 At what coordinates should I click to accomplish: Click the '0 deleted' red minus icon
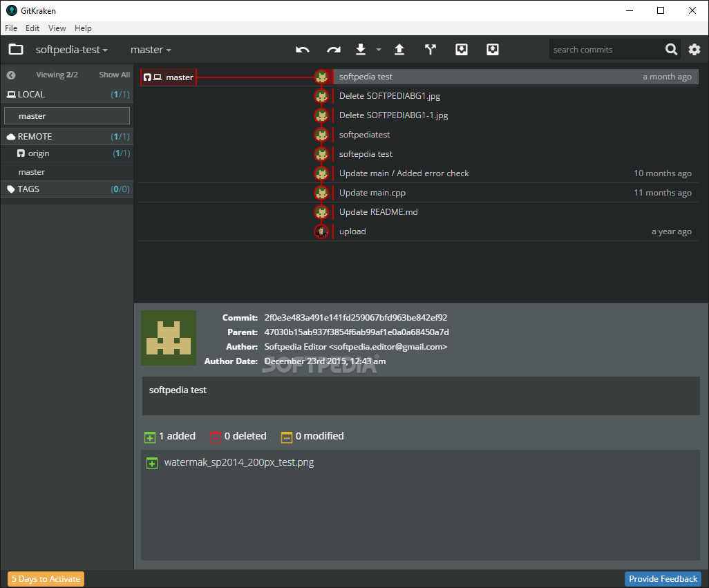(x=216, y=437)
